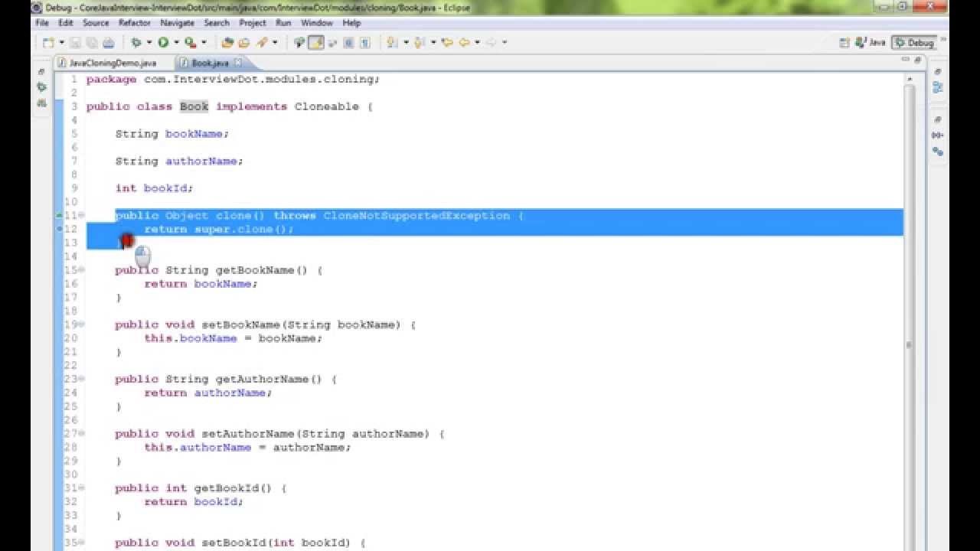Open the Search menu

point(217,23)
